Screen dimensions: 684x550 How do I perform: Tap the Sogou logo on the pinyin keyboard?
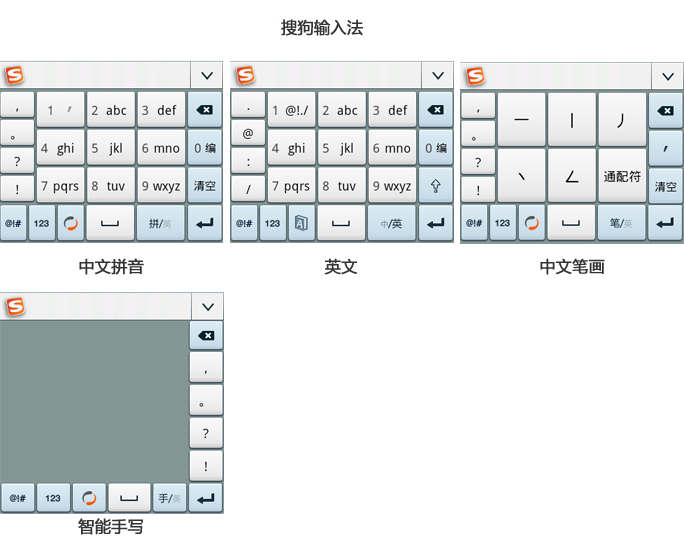coord(14,76)
